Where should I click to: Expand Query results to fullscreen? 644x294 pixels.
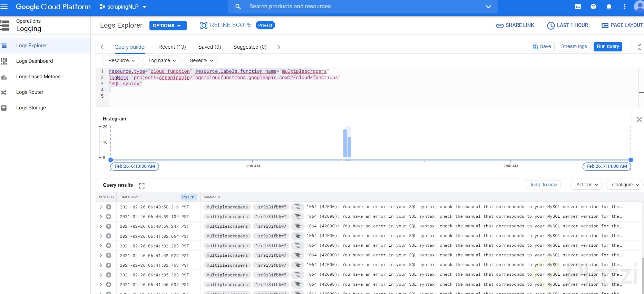tap(142, 186)
